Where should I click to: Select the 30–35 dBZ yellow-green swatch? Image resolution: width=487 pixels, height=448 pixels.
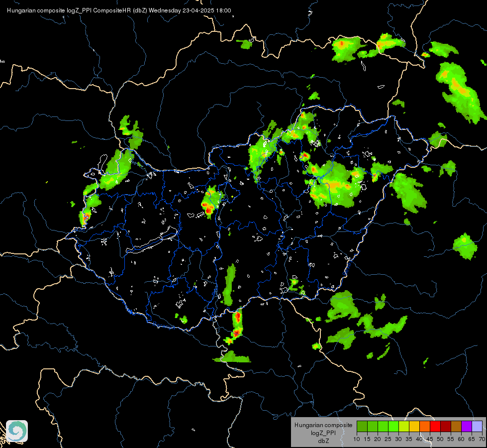(x=404, y=426)
